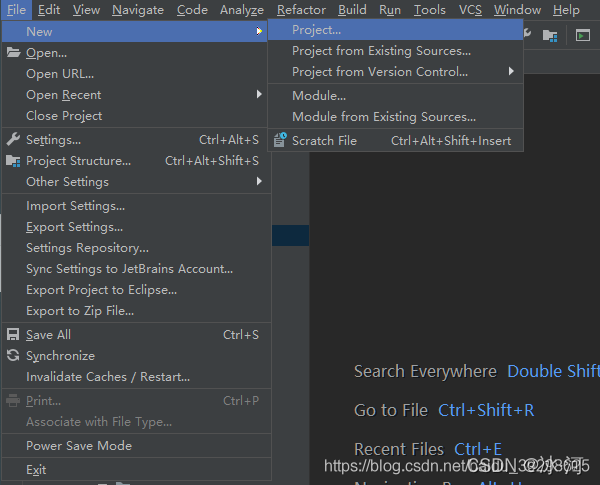Screen dimensions: 600x485
Task: Expand the Other Settings submenu arrow
Action: [x=259, y=181]
